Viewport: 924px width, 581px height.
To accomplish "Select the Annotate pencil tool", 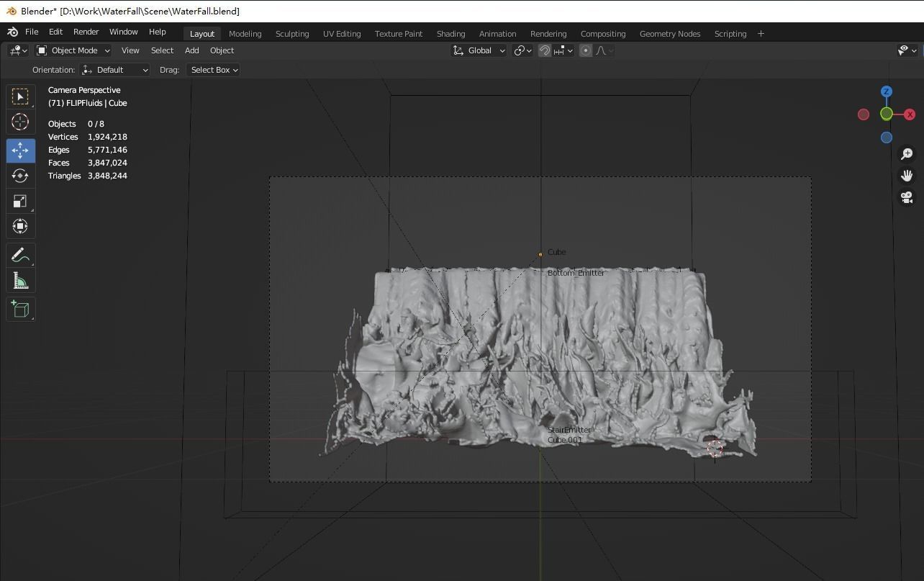I will (x=20, y=255).
